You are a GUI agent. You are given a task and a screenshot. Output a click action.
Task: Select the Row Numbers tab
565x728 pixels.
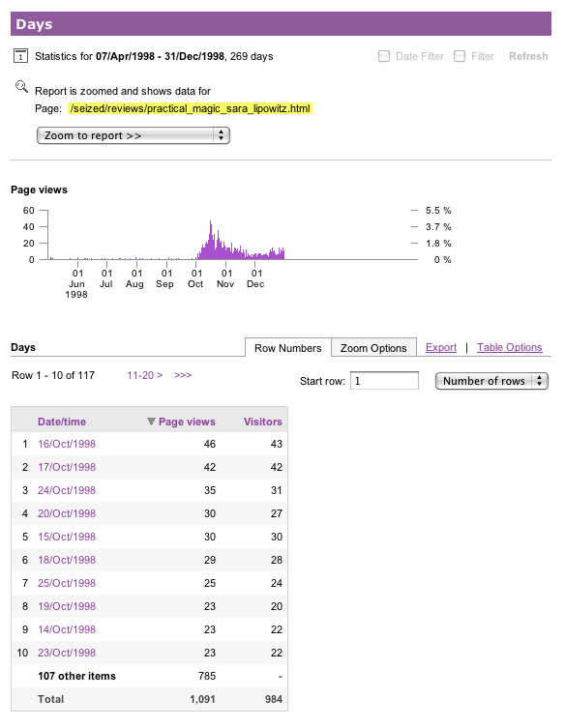pos(288,348)
